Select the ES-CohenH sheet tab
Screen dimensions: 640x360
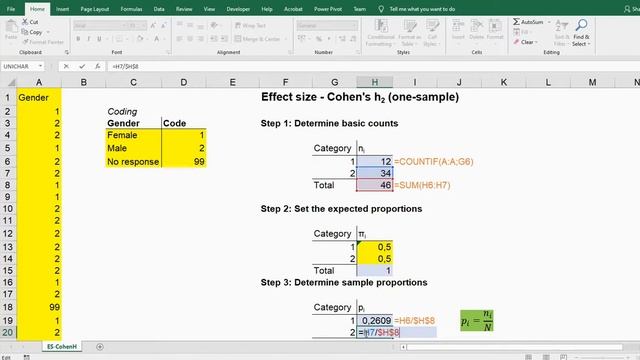click(62, 347)
